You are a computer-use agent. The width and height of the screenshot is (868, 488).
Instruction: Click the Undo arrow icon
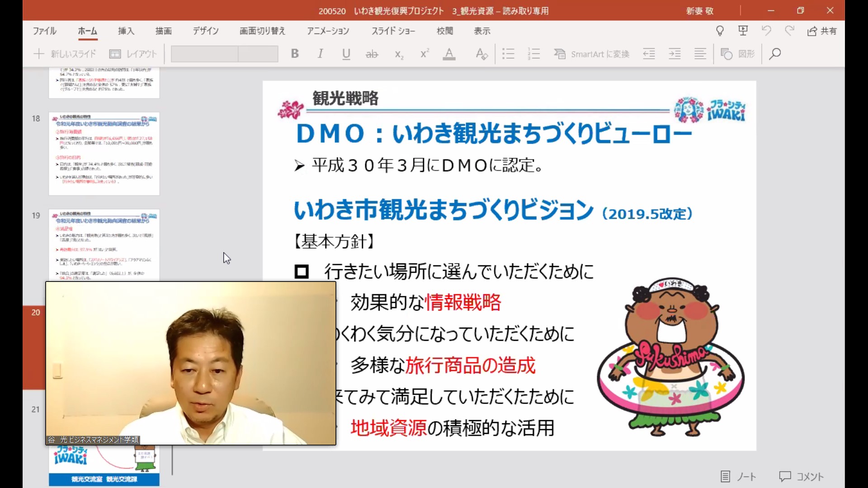click(766, 30)
